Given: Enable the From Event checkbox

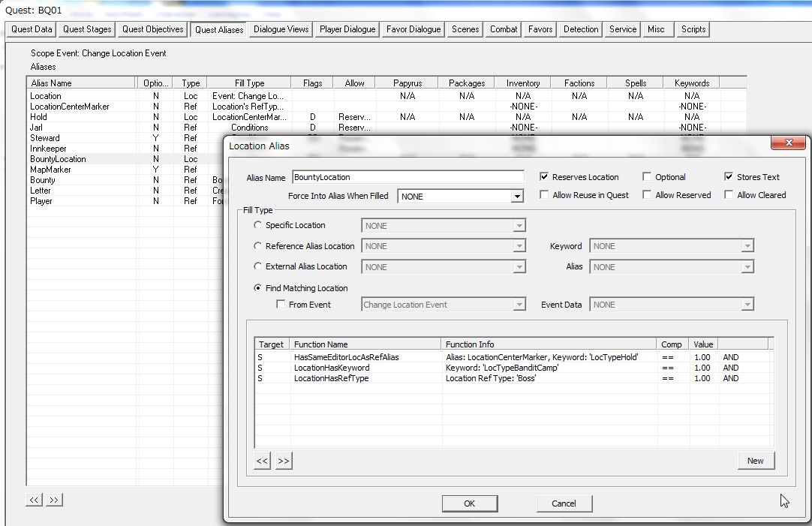Looking at the screenshot, I should point(281,305).
